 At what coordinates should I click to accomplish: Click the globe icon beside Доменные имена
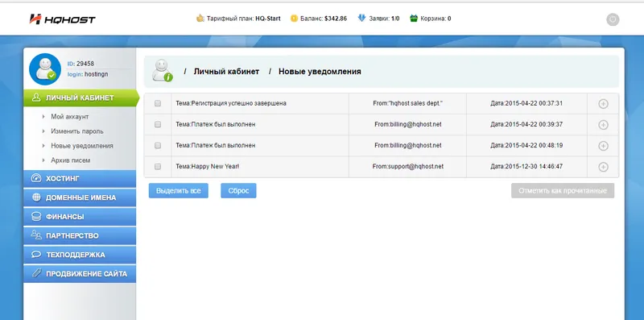click(x=36, y=197)
